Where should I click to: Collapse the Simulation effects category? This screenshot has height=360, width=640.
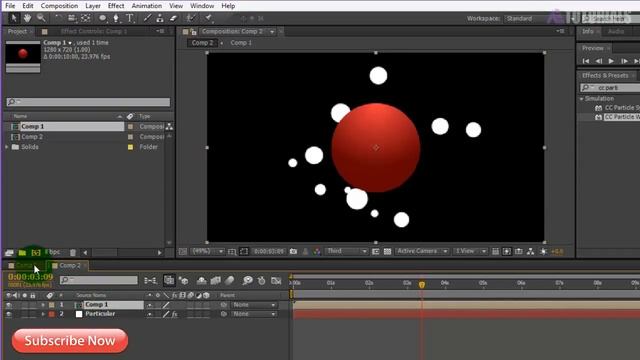582,99
